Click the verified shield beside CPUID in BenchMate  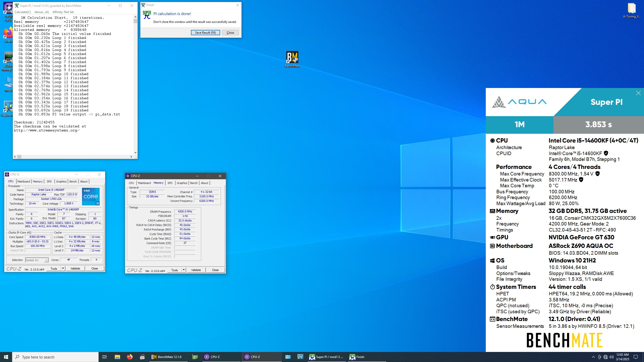point(606,153)
